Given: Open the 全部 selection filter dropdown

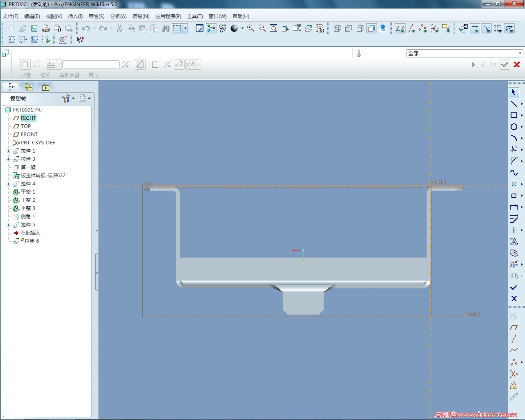Looking at the screenshot, I should 520,53.
